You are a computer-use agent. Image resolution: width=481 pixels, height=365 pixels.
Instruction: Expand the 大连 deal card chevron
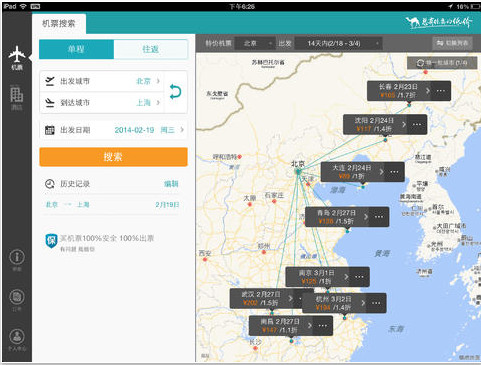click(x=381, y=172)
